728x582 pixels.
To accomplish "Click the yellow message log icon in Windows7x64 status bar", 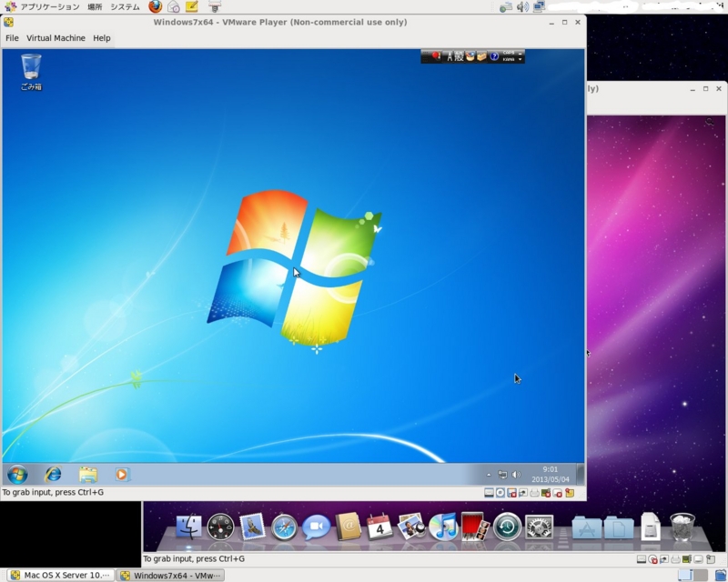I will coord(570,493).
